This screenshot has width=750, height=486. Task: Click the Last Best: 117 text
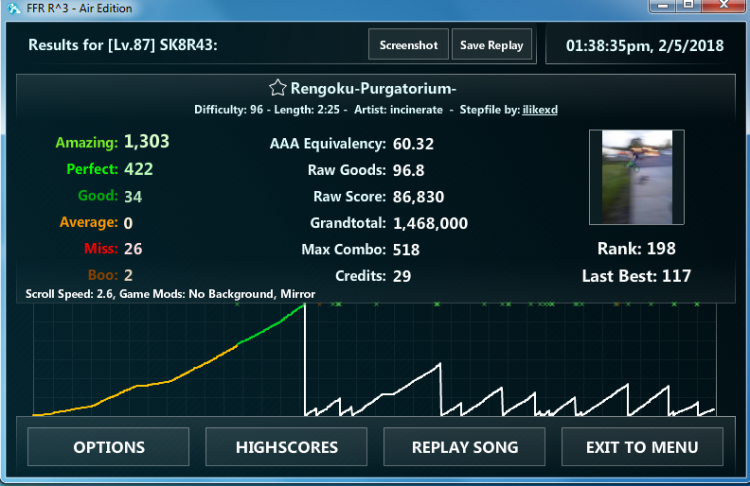(636, 275)
